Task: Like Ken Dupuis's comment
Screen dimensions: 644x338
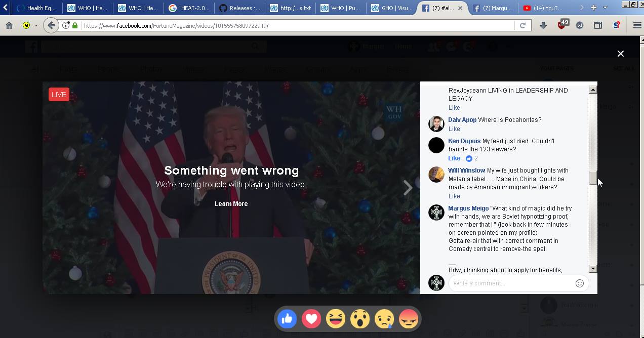Action: tap(454, 158)
